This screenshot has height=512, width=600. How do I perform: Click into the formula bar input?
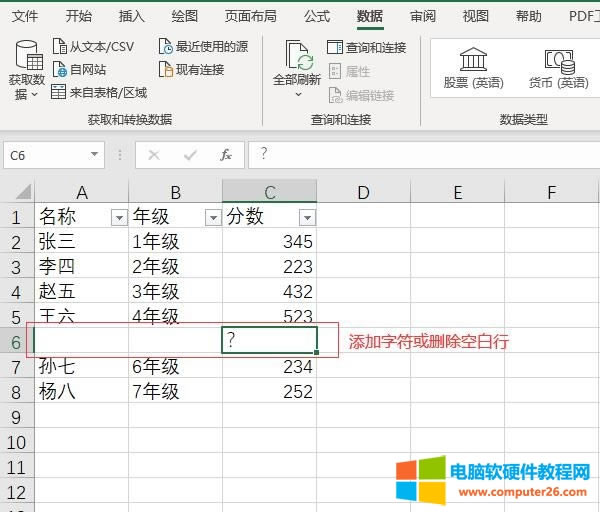pyautogui.click(x=424, y=155)
